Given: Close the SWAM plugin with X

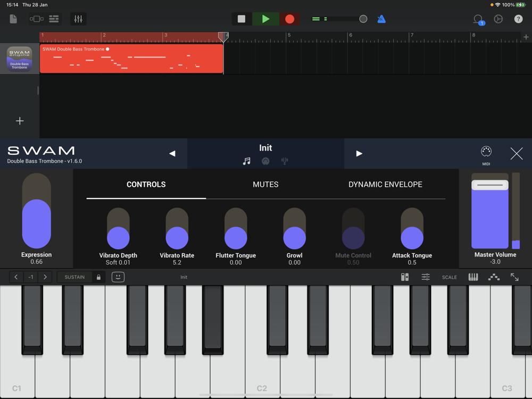Looking at the screenshot, I should (x=517, y=153).
